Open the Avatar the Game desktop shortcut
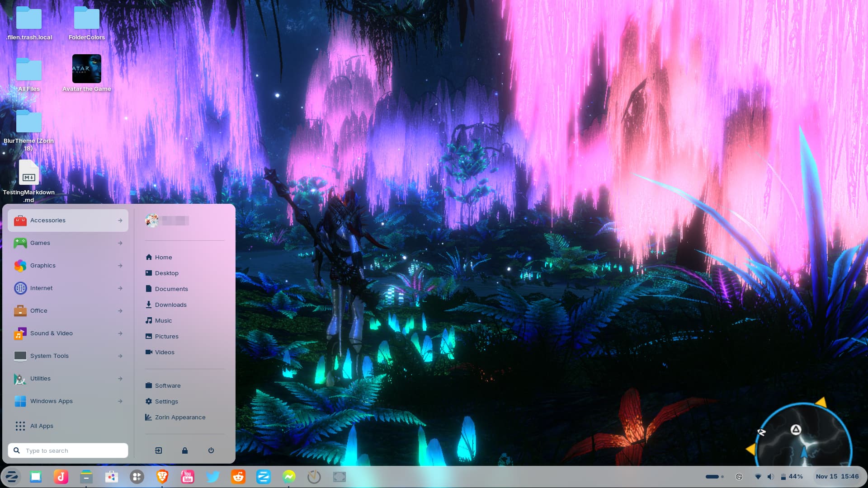This screenshot has height=488, width=868. (86, 69)
